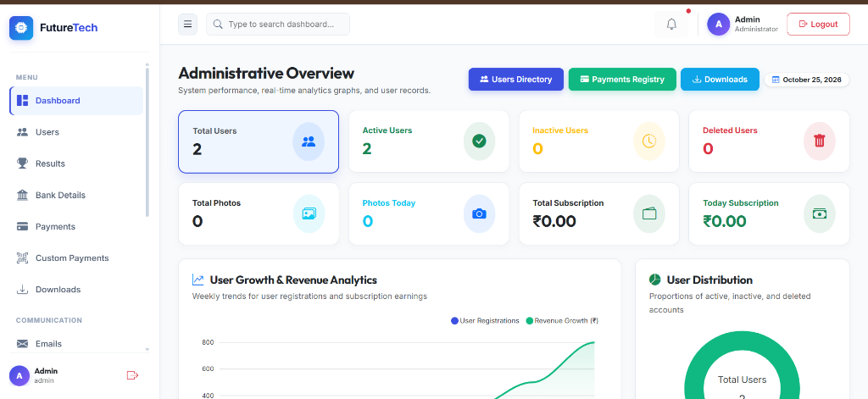Click the Custom Payments QR icon
The height and width of the screenshot is (399, 868).
(x=22, y=258)
